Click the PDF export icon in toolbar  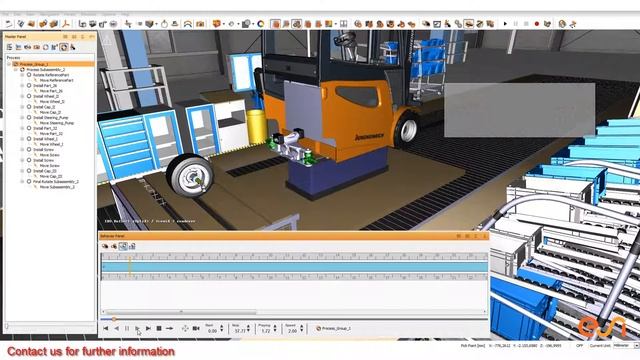(65, 24)
